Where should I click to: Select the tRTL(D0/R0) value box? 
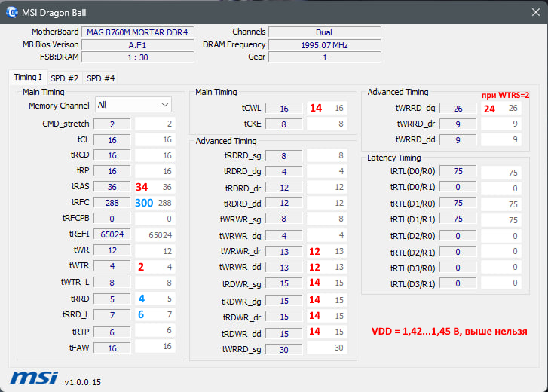[458, 171]
